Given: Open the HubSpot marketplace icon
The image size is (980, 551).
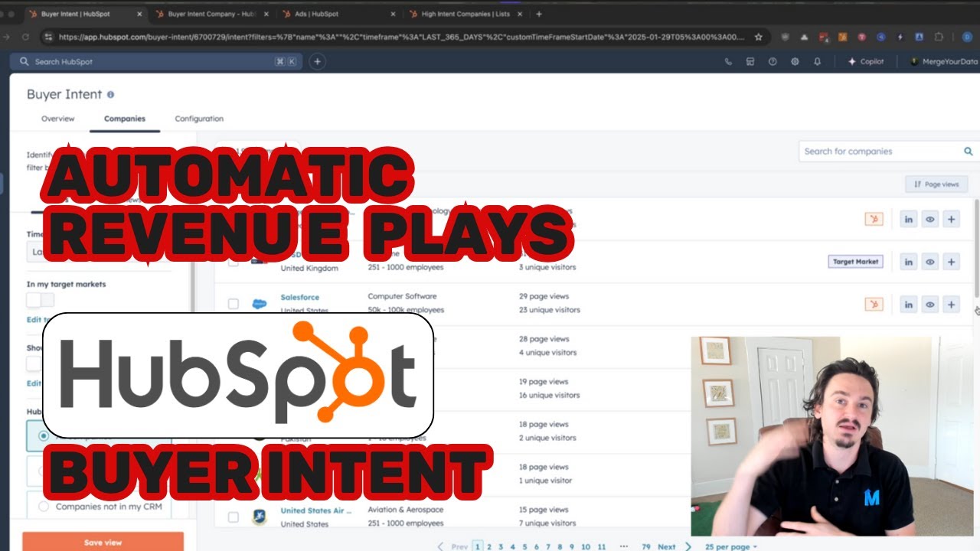Looking at the screenshot, I should click(750, 62).
